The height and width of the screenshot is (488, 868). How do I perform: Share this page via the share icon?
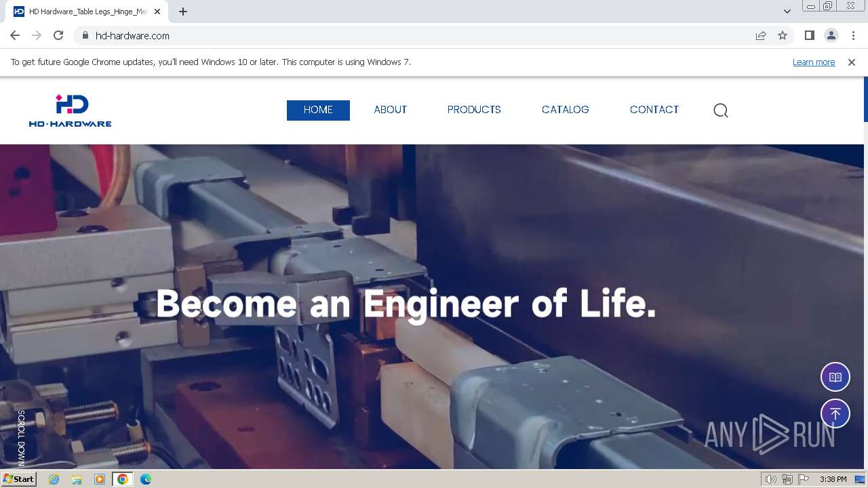pyautogui.click(x=761, y=36)
